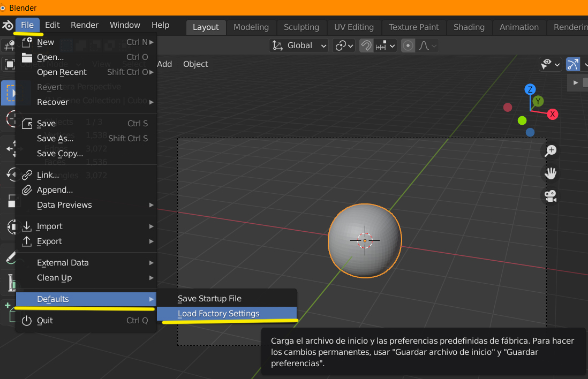Choose Quit in the File menu

(86, 321)
